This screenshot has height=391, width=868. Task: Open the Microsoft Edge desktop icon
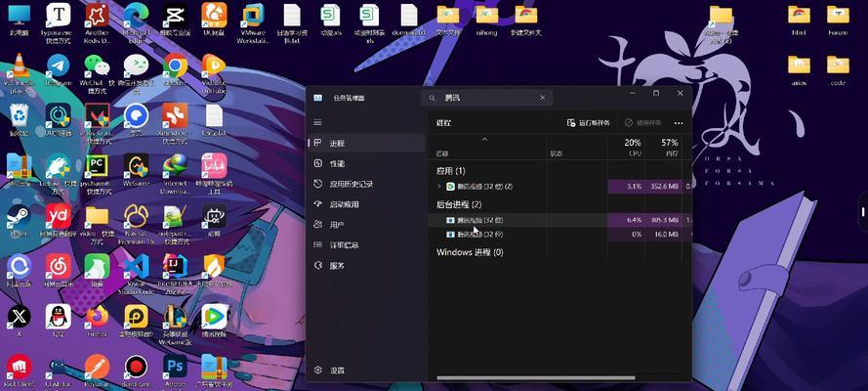click(136, 16)
